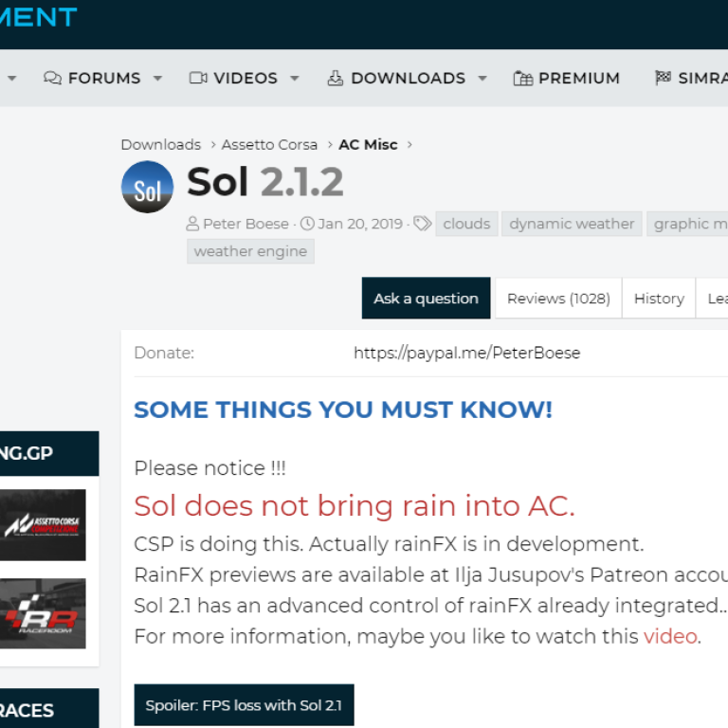Screen dimensions: 728x728
Task: Go to Downloads breadcrumb
Action: pyautogui.click(x=160, y=145)
